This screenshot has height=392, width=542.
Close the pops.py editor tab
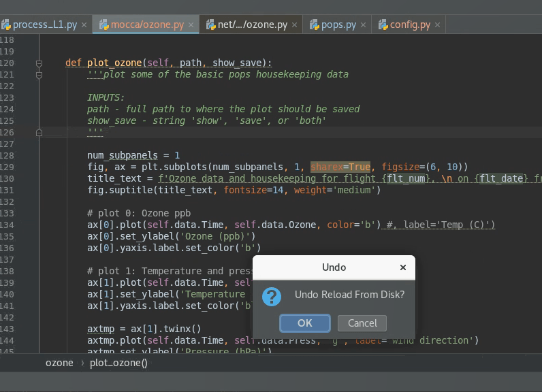[x=364, y=25]
